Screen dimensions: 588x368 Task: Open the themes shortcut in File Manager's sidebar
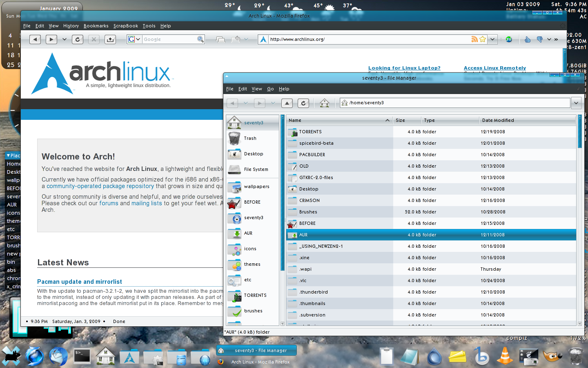252,264
